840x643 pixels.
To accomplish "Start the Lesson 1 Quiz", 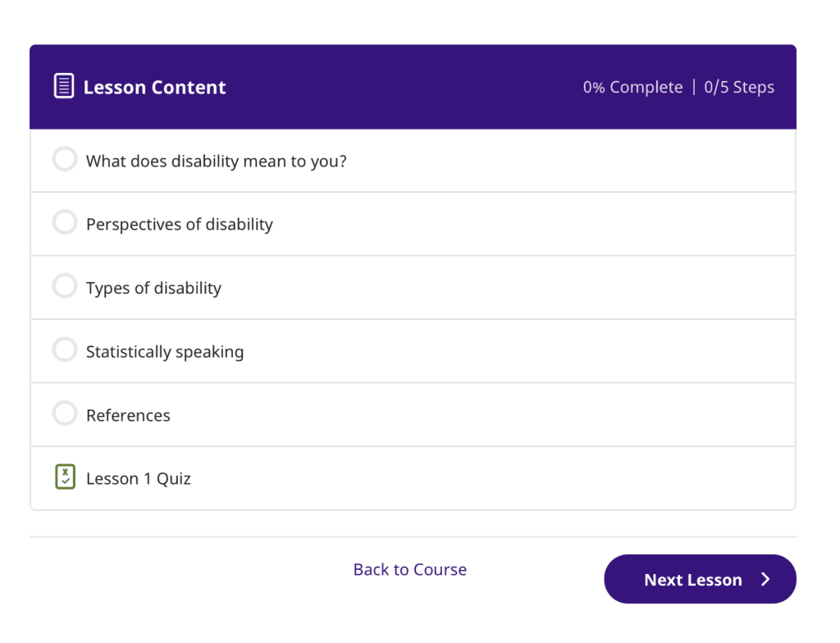I will [x=138, y=478].
